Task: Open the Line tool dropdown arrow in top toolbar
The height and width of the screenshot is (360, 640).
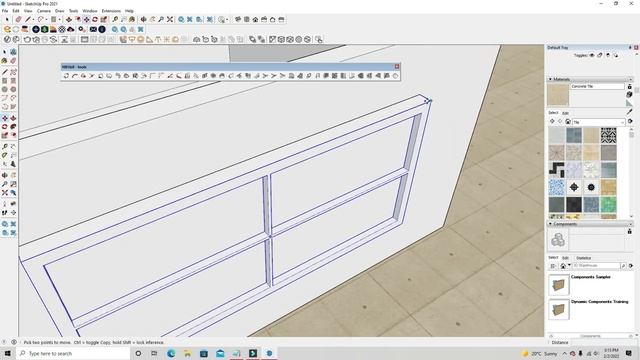Action: click(x=33, y=19)
